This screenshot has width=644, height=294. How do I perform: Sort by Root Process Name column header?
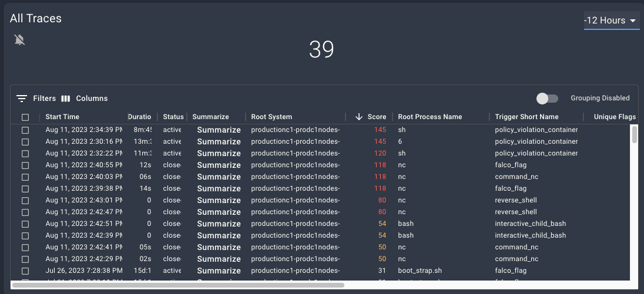(x=430, y=117)
